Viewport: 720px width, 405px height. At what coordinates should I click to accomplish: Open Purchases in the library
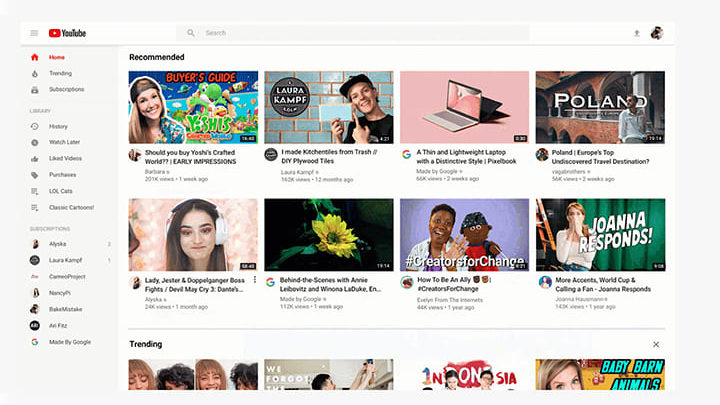point(62,175)
